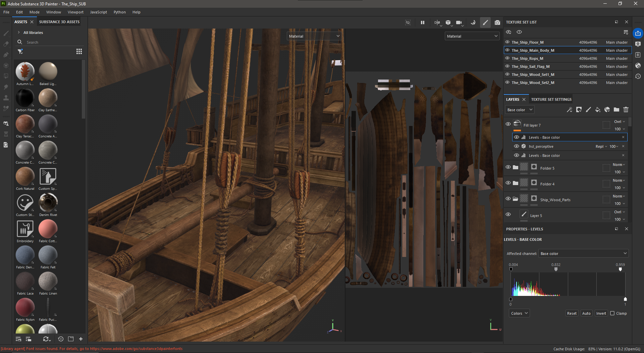The height and width of the screenshot is (353, 644).
Task: Switch to rendering mode camera icon
Action: point(497,23)
